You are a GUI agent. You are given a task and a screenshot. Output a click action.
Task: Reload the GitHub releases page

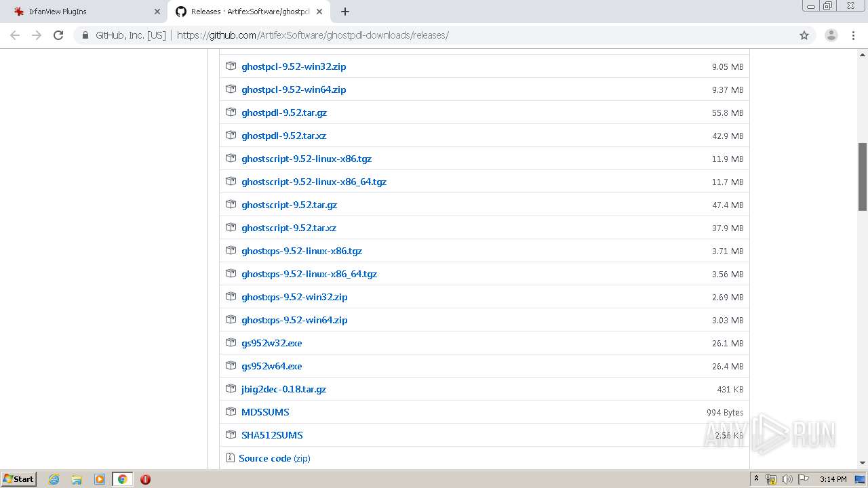tap(58, 35)
